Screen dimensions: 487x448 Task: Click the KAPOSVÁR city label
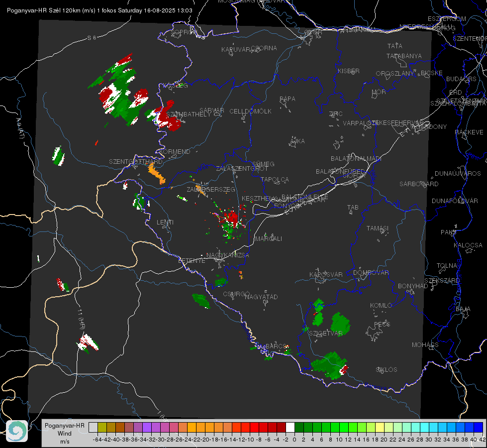(326, 274)
